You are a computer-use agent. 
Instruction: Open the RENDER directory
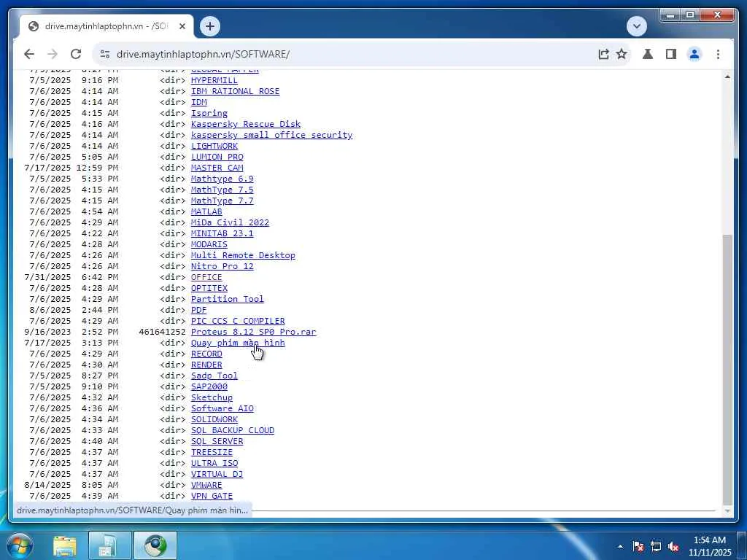point(206,365)
